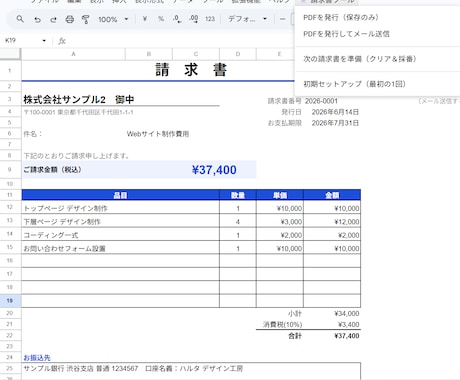Select row 11 header
460x380 pixels.
pyautogui.click(x=10, y=195)
